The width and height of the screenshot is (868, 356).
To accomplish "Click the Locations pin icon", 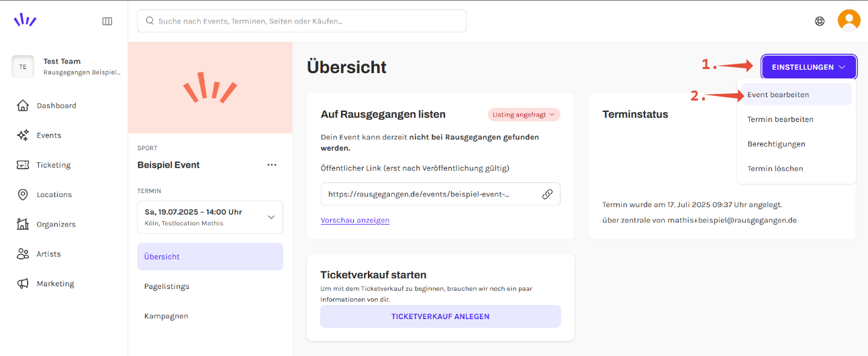I will tap(23, 194).
